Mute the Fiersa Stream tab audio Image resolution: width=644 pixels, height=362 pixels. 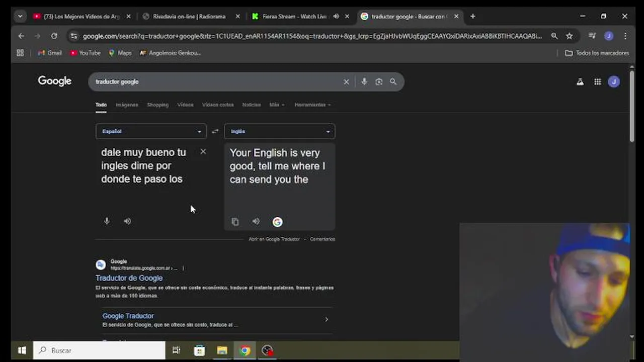tap(336, 16)
